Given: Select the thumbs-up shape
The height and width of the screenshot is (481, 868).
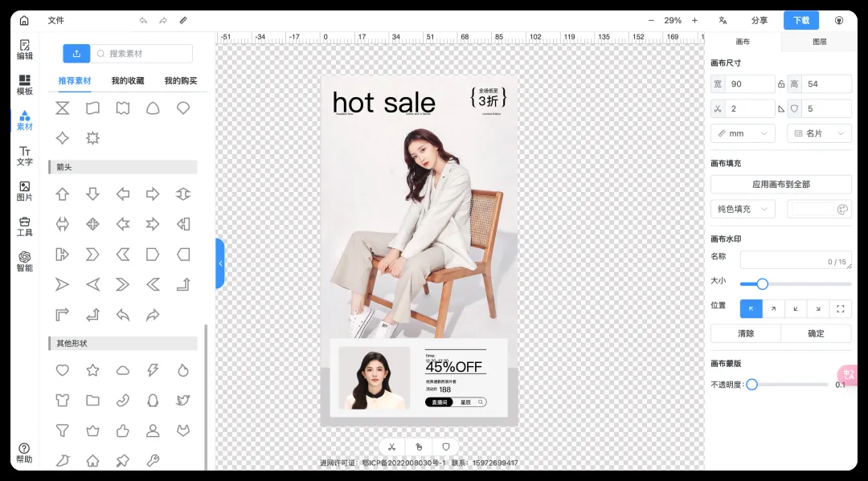Looking at the screenshot, I should [123, 430].
